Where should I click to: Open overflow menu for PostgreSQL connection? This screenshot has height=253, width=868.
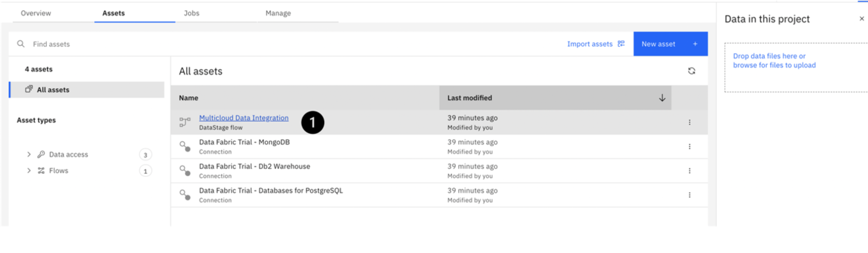(690, 195)
